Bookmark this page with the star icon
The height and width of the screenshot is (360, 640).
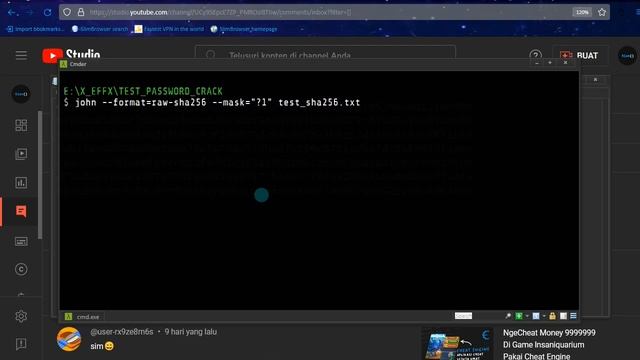602,12
